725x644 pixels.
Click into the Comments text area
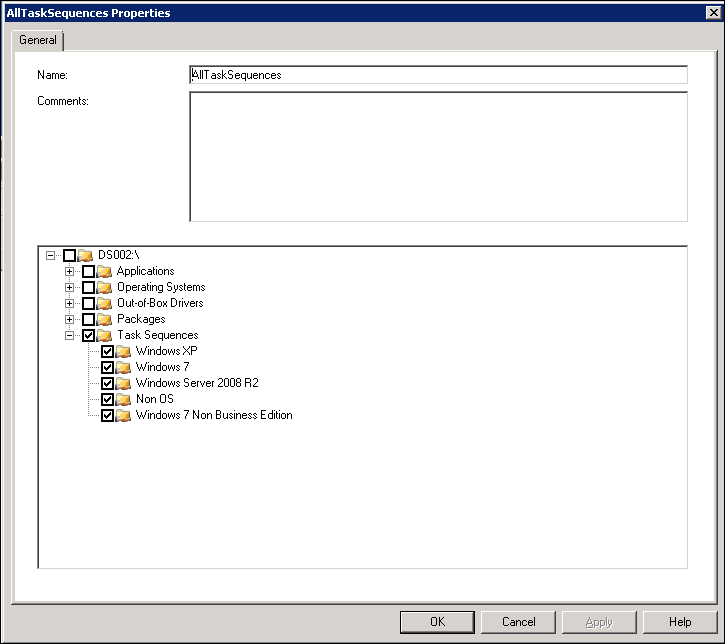click(x=438, y=156)
